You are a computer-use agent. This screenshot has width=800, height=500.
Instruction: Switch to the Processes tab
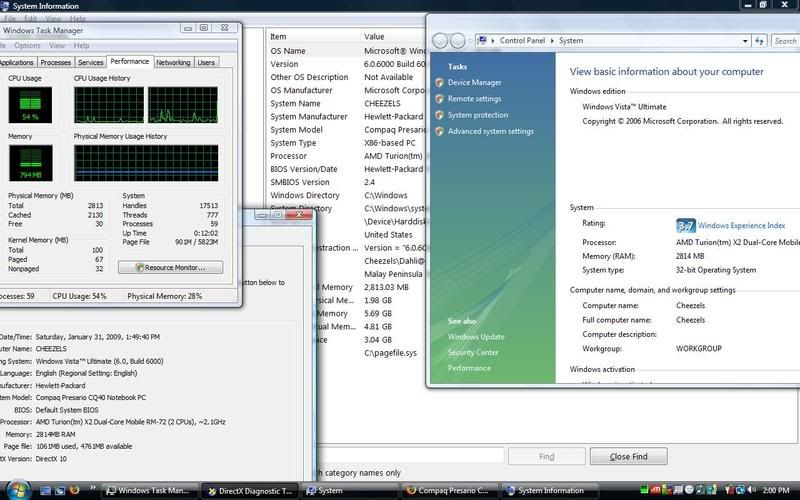pos(56,62)
